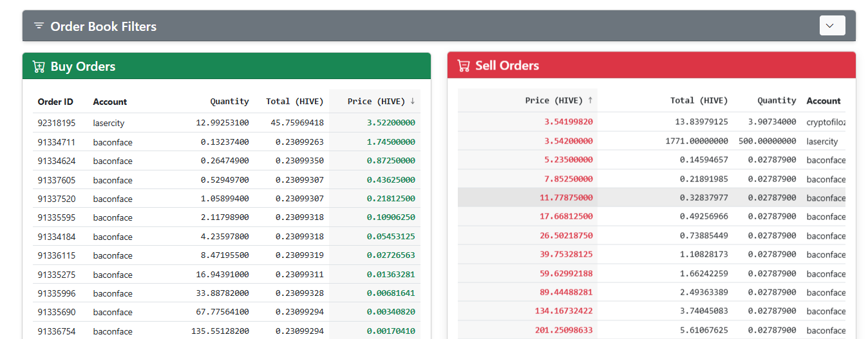868x339 pixels.
Task: Select buy order 92318195 from lasercity
Action: (227, 123)
